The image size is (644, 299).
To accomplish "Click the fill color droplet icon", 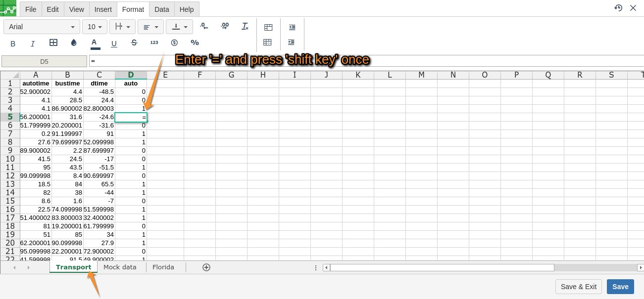I will pyautogui.click(x=74, y=43).
